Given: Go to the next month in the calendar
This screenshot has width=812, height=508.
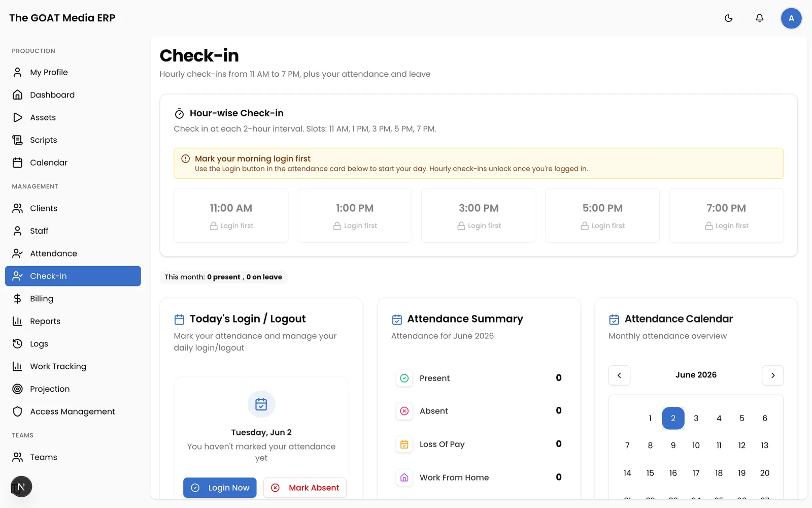Looking at the screenshot, I should pyautogui.click(x=772, y=375).
